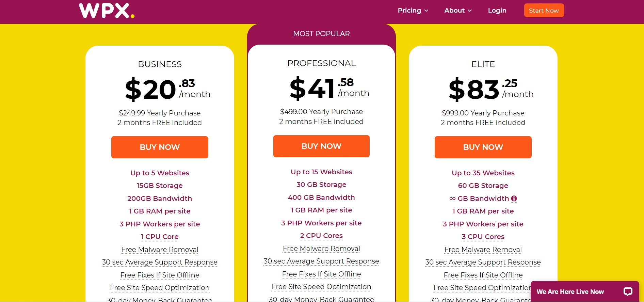Click Buy Now under the Business plan

click(x=159, y=147)
